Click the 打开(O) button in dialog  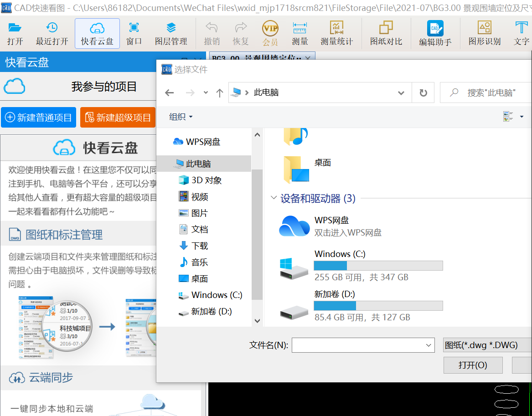(473, 365)
